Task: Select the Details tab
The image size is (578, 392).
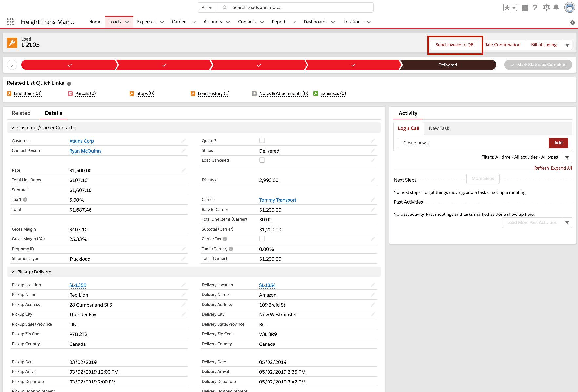Action: click(53, 113)
